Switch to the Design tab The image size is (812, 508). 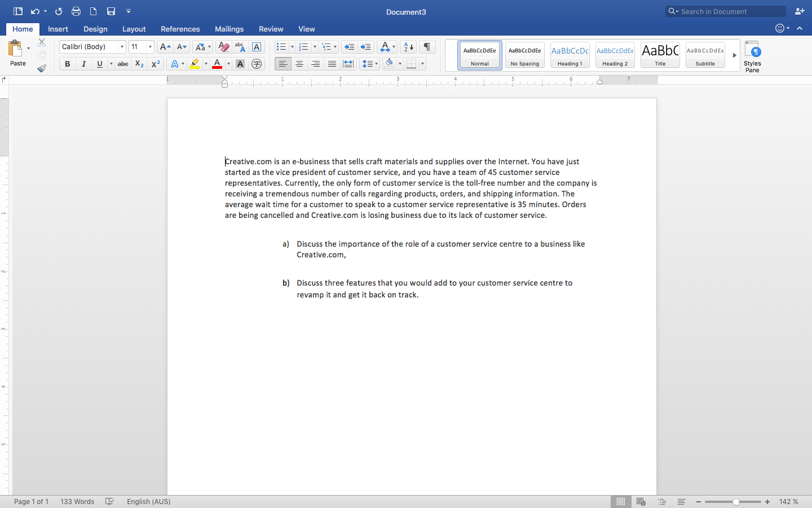click(95, 29)
